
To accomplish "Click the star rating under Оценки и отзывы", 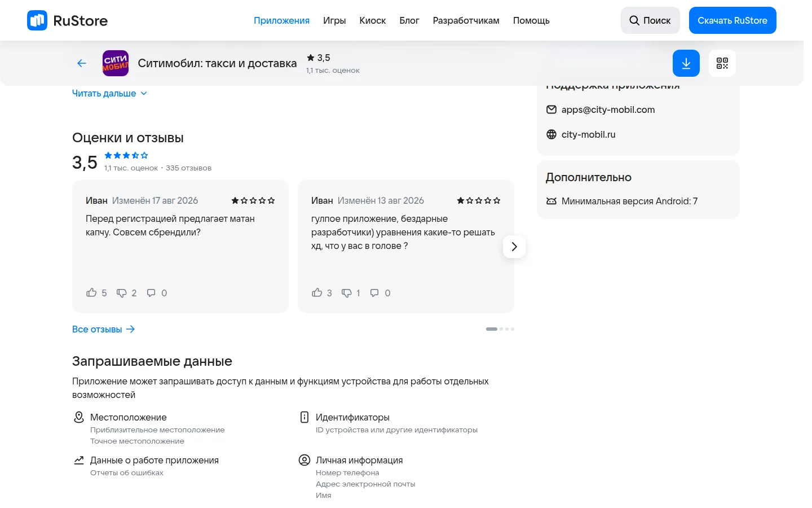I will pos(126,155).
